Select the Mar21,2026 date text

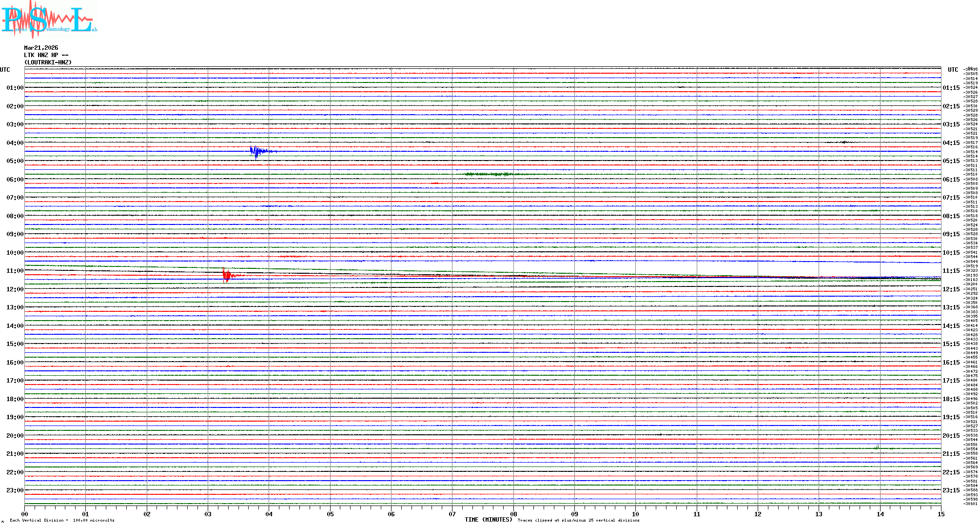(41, 48)
